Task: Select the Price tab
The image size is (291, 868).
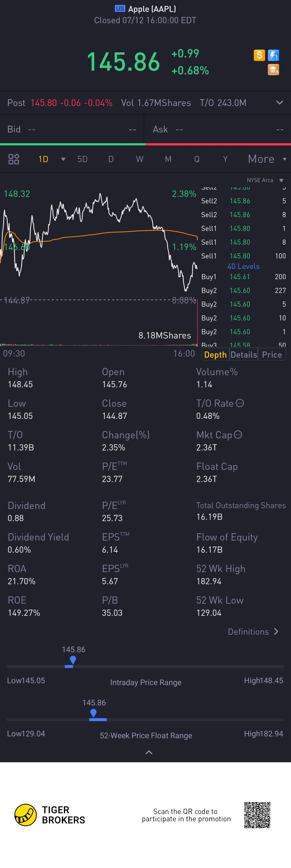Action: pos(272,354)
